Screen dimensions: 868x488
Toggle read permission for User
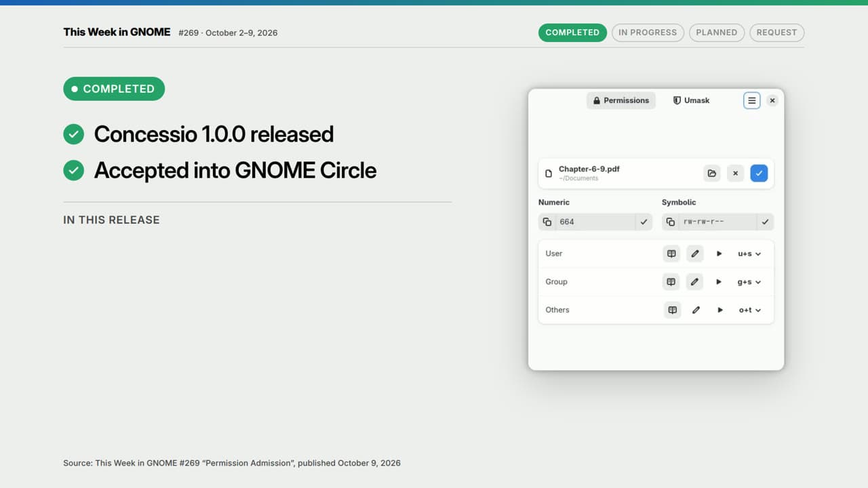(x=671, y=253)
